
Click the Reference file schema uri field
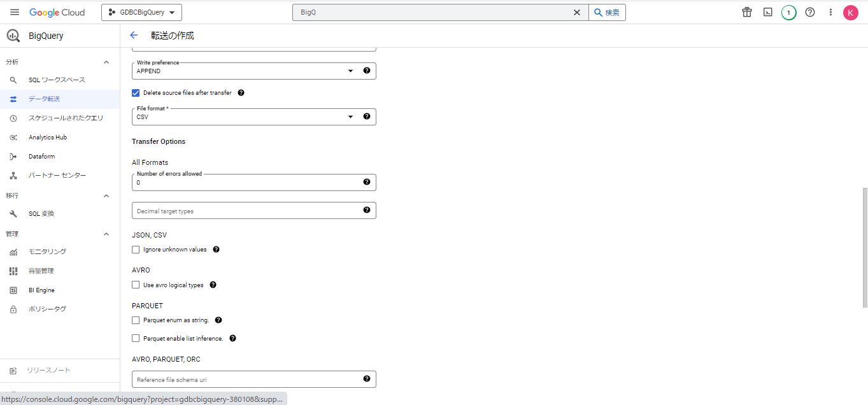[x=245, y=380]
